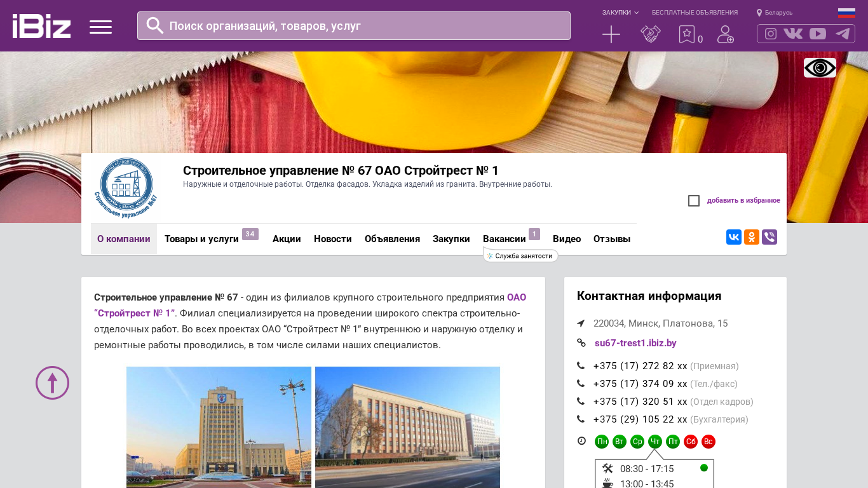868x488 pixels.
Task: Click the working hours clock icon
Action: 581,441
